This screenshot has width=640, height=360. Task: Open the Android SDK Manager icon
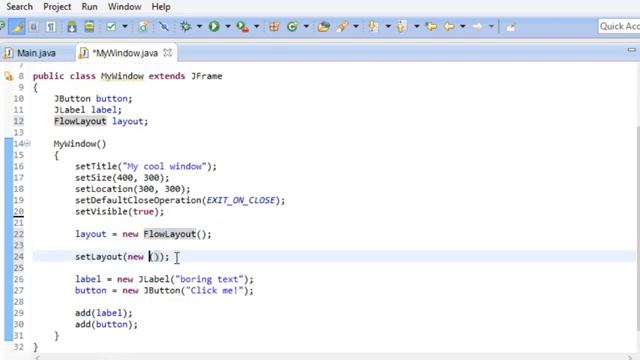coord(72,27)
